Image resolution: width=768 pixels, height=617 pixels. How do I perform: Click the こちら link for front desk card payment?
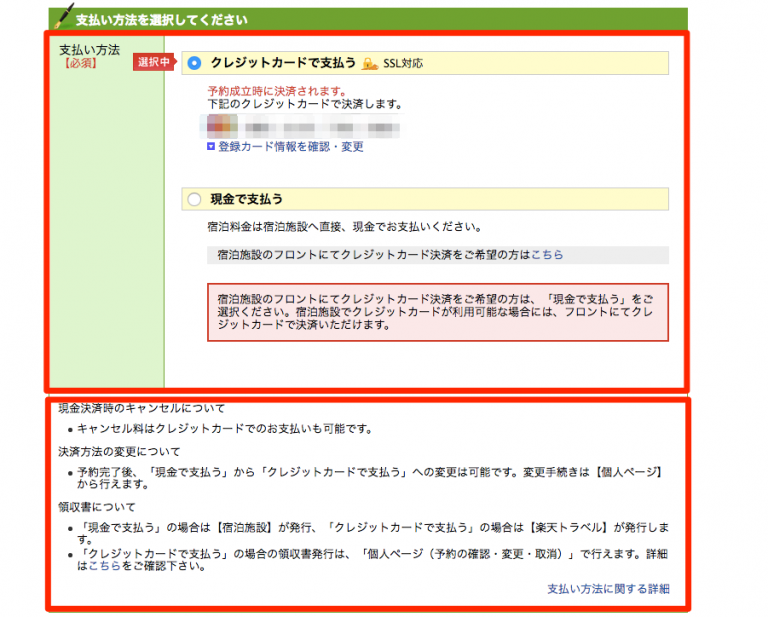tap(547, 255)
